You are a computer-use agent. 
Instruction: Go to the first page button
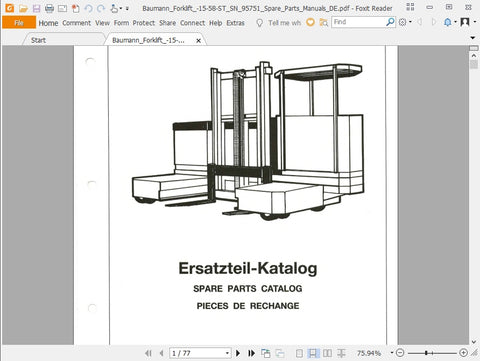click(x=149, y=353)
